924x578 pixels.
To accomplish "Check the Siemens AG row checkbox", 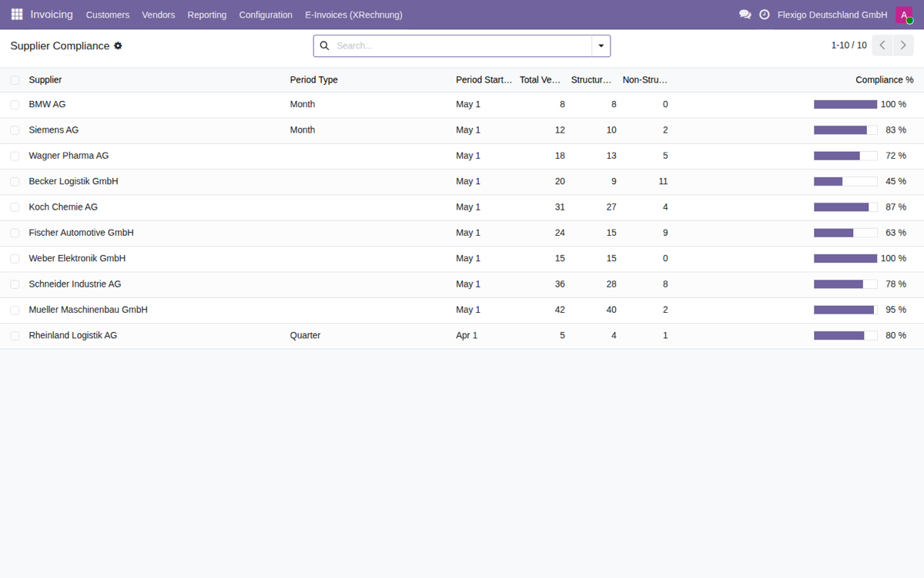I will [x=15, y=130].
